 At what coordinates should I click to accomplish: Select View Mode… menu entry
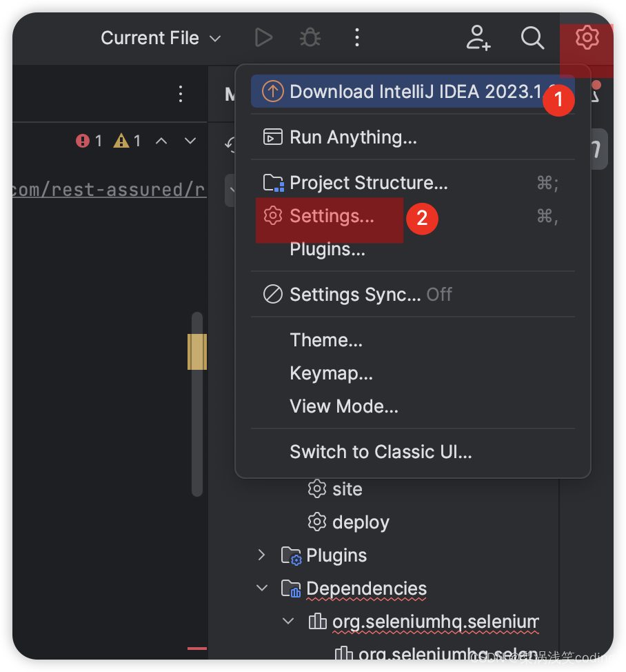point(413,406)
